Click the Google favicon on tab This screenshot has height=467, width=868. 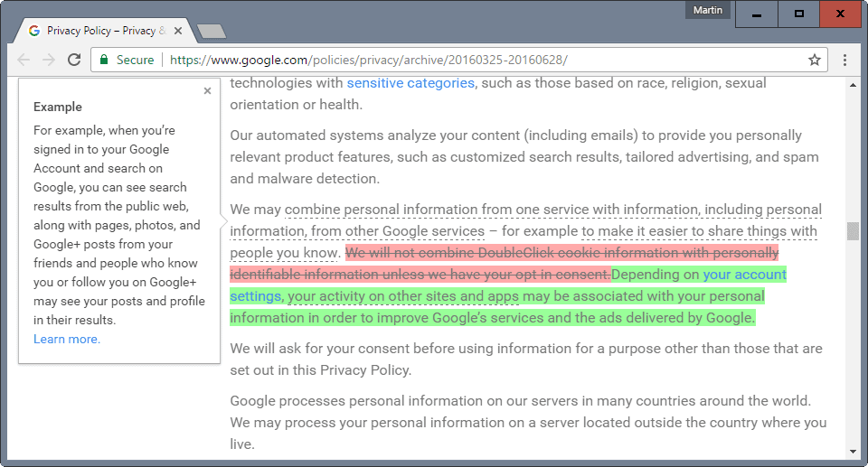(34, 31)
